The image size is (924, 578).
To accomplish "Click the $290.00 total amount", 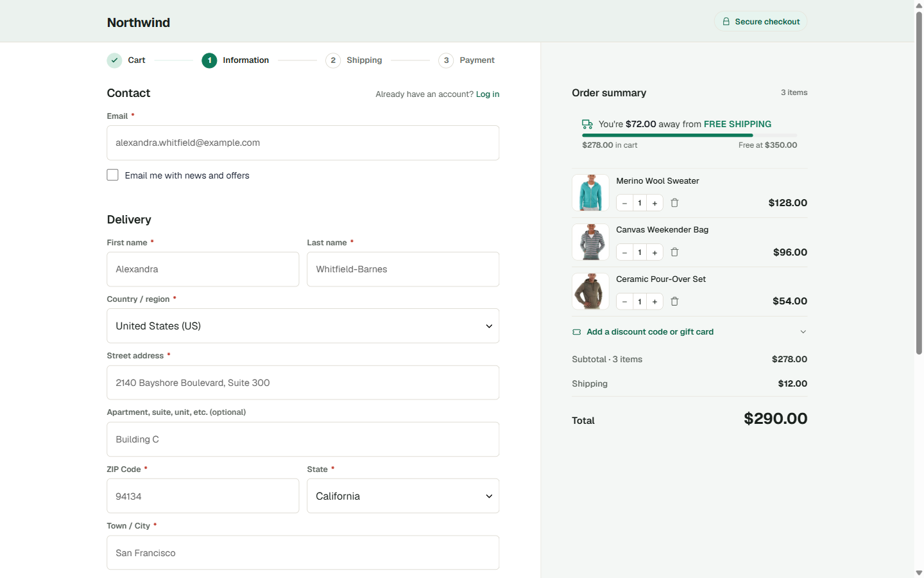I will (775, 419).
